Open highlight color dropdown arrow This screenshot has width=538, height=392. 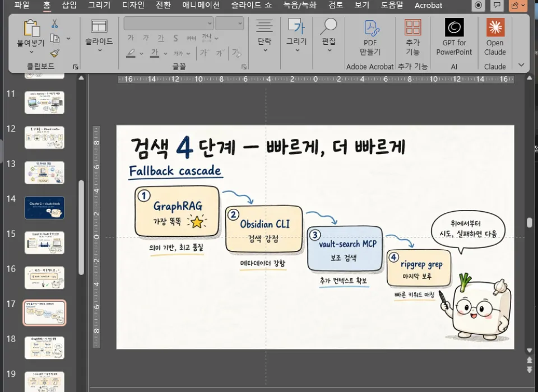(x=141, y=54)
